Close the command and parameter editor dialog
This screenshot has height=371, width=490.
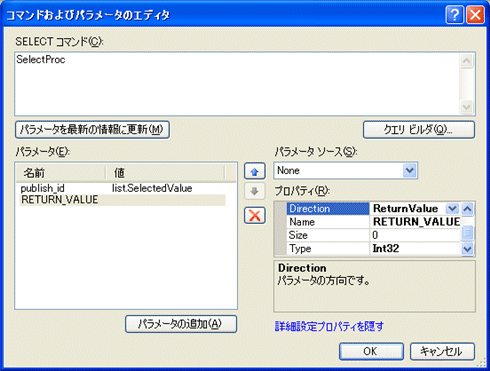tap(475, 15)
